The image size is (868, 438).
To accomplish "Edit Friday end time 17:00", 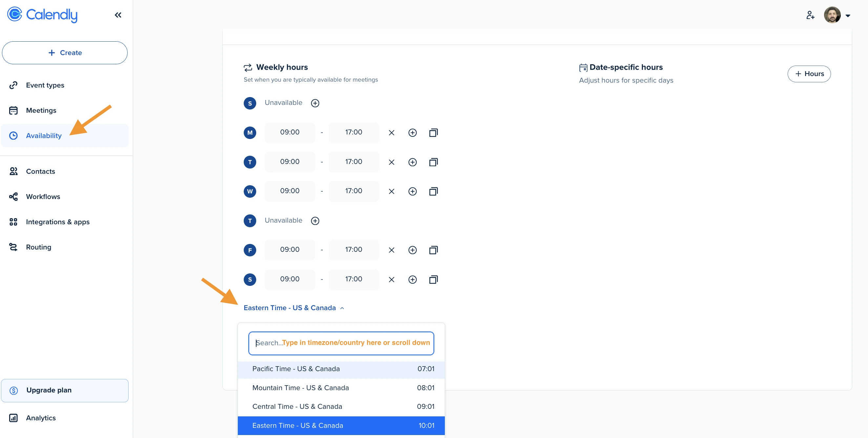I will (354, 250).
